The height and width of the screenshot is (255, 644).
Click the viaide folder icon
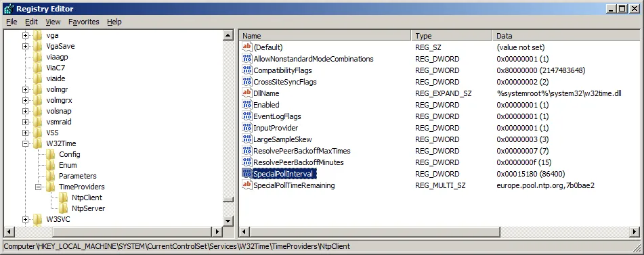pyautogui.click(x=37, y=78)
